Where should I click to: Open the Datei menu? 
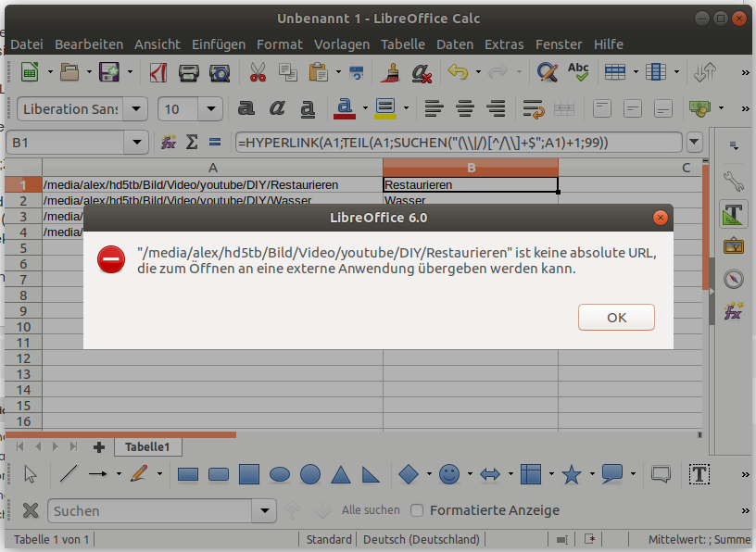27,44
